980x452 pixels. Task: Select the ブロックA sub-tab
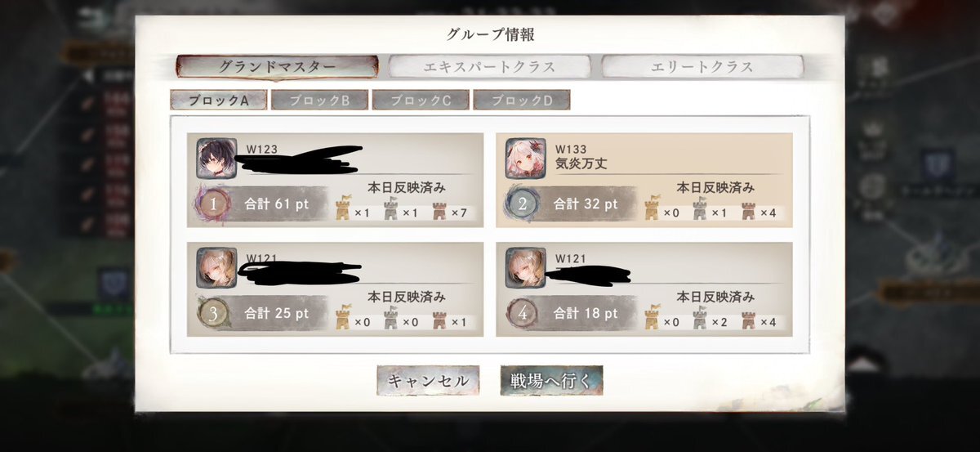pyautogui.click(x=219, y=101)
